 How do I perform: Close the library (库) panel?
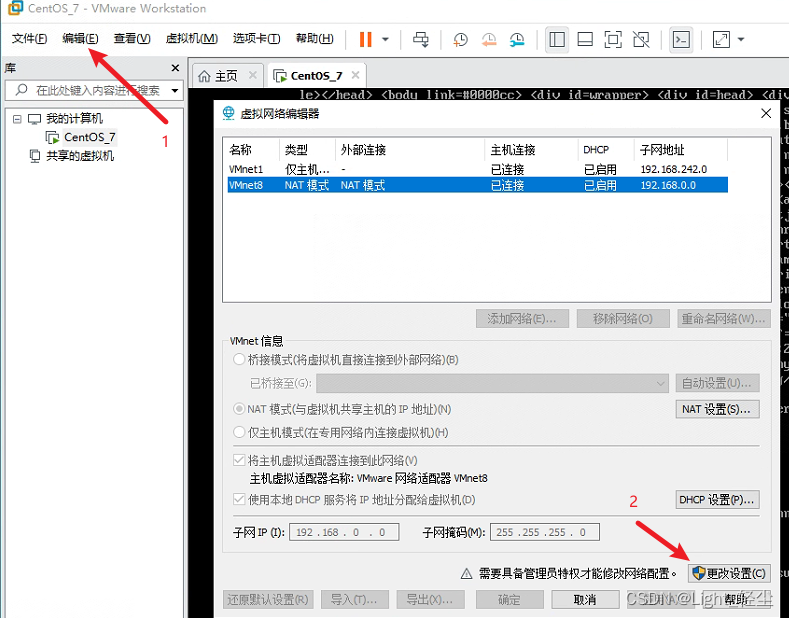coord(175,68)
